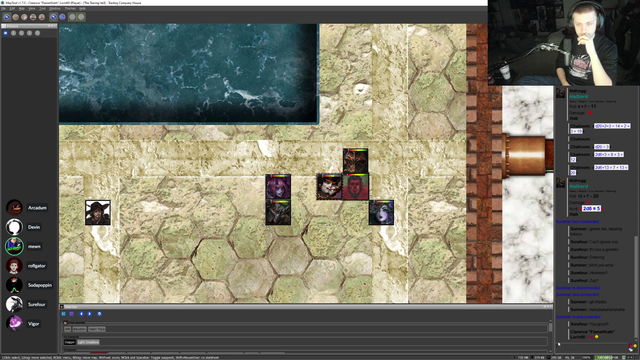Click the third grey Initiative panel icon
This screenshot has height=360, width=640.
(22, 33)
